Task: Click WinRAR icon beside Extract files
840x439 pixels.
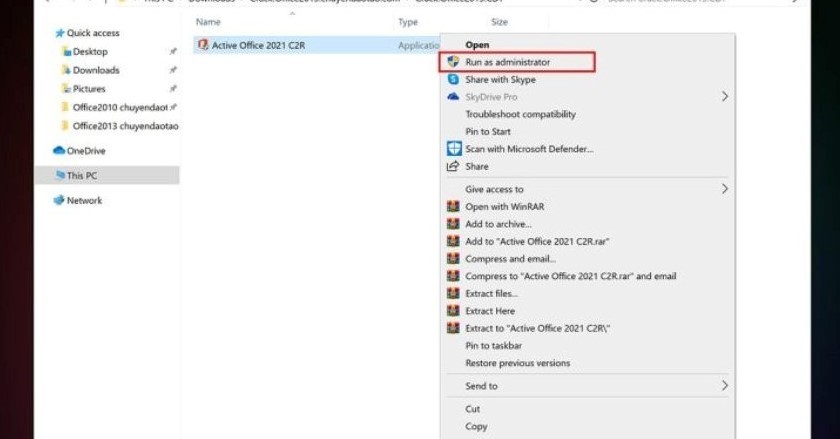Action: pos(453,293)
